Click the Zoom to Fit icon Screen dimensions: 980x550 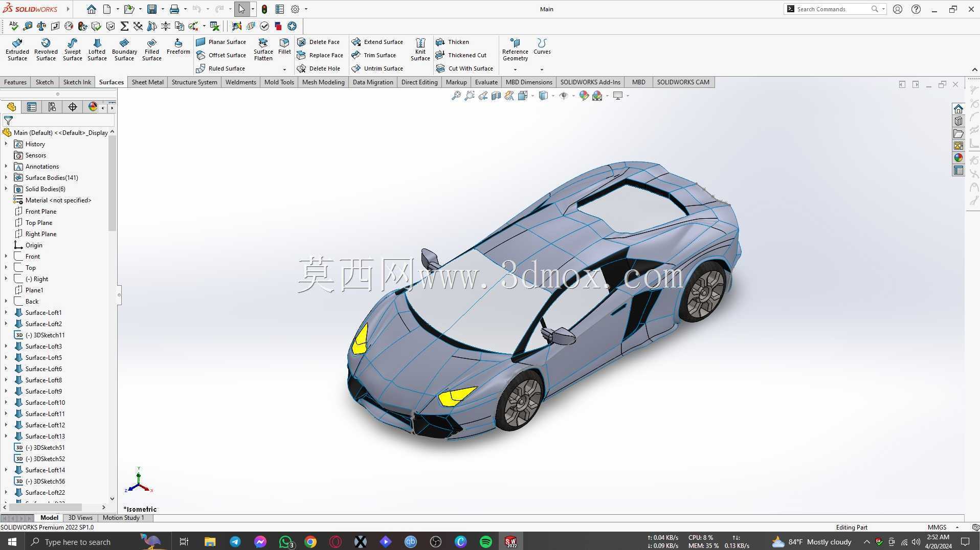click(456, 96)
